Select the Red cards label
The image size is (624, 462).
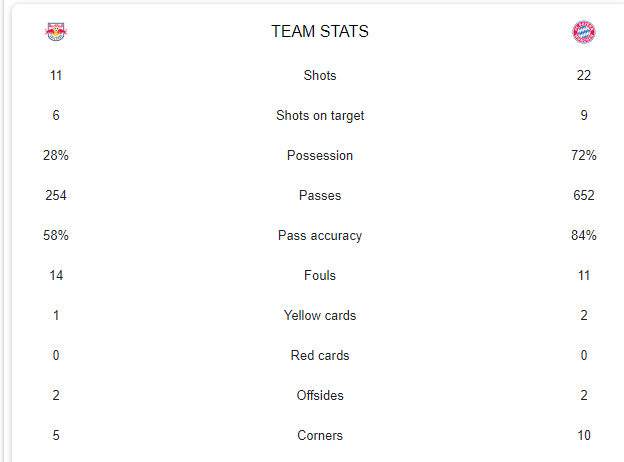pyautogui.click(x=320, y=355)
